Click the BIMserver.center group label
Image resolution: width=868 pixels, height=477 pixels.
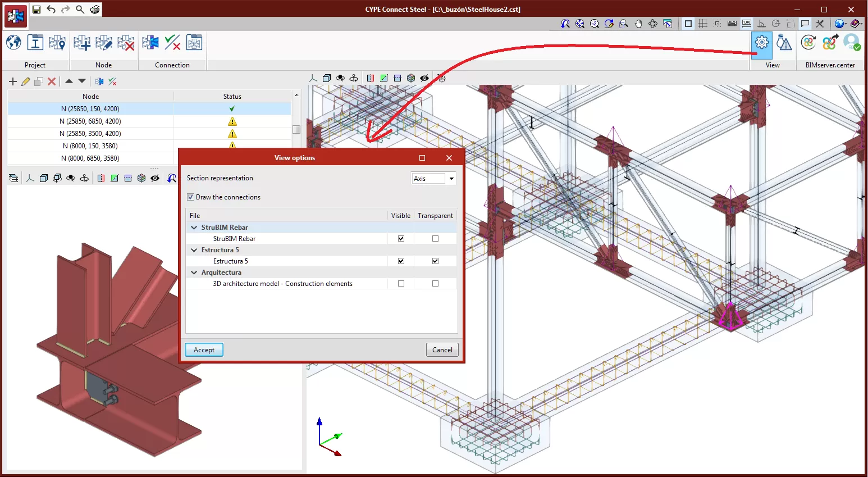click(830, 65)
